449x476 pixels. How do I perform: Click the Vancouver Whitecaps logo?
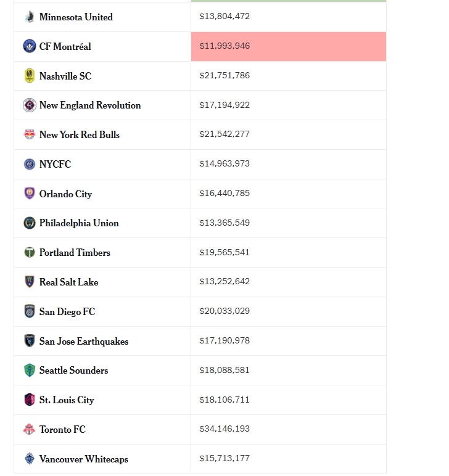point(30,459)
